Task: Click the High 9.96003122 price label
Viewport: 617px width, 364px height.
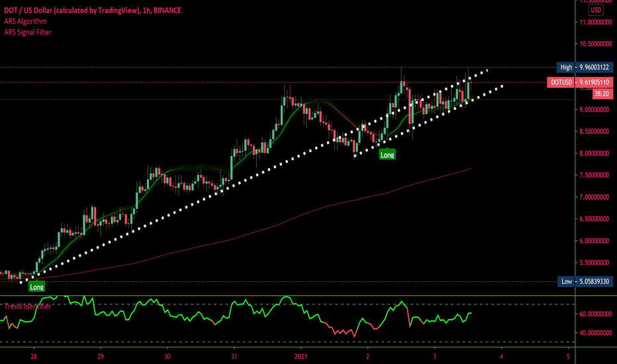Action: 585,68
